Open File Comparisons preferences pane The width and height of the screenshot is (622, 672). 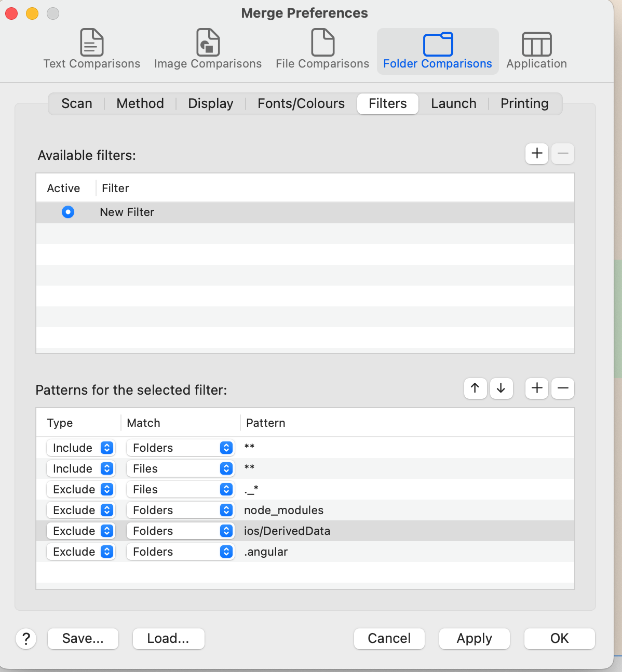pyautogui.click(x=322, y=49)
